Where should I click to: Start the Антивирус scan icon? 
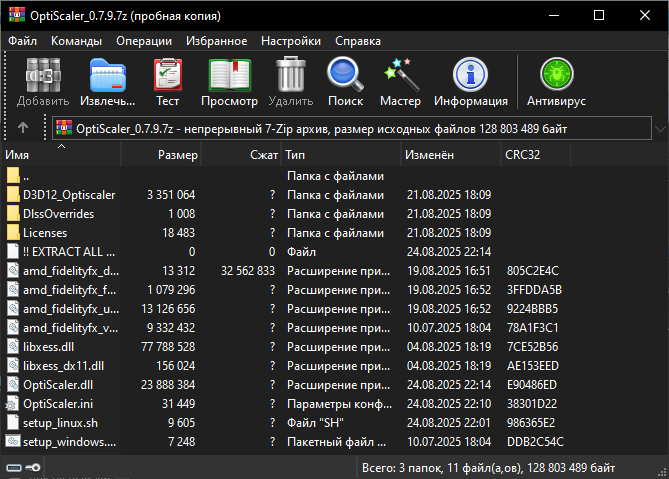point(556,74)
